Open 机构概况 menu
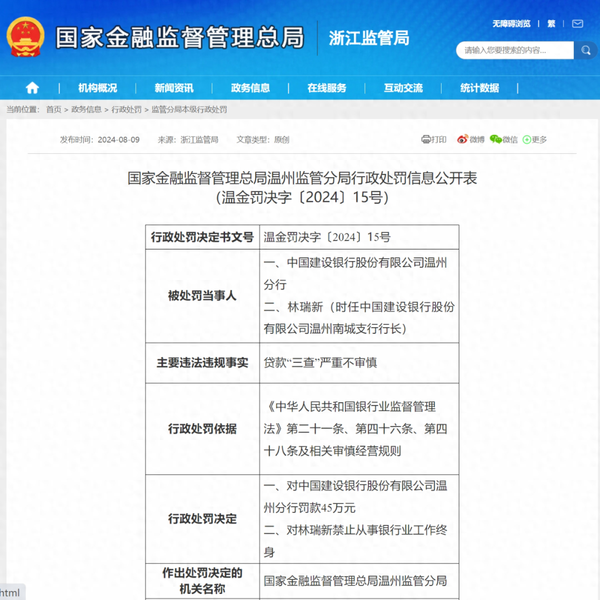The width and height of the screenshot is (600, 600). [x=98, y=88]
